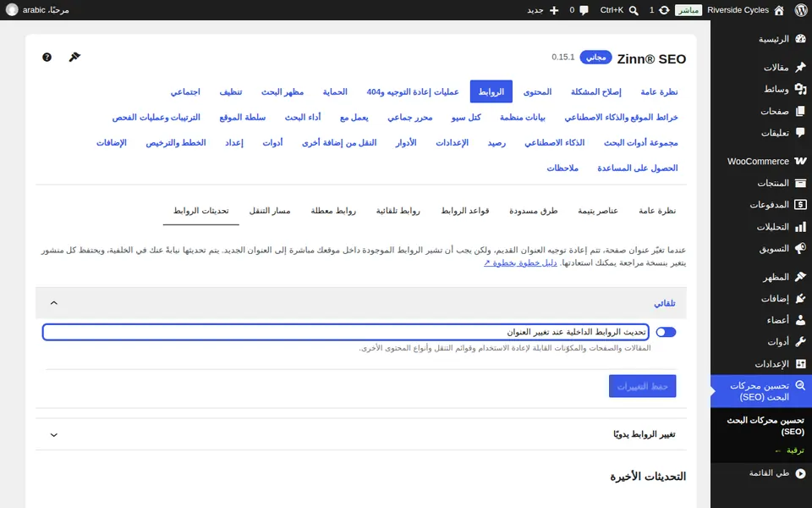The width and height of the screenshot is (812, 508).
Task: Open the أداء البحث tab
Action: pos(303,117)
